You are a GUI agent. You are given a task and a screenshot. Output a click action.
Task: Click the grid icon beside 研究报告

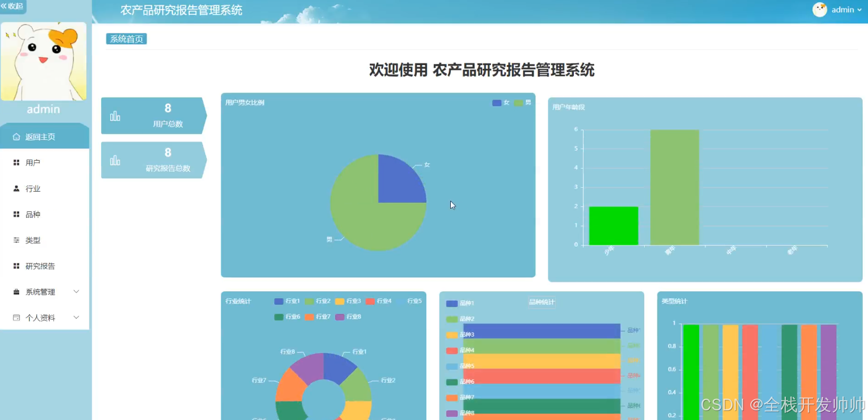click(17, 266)
